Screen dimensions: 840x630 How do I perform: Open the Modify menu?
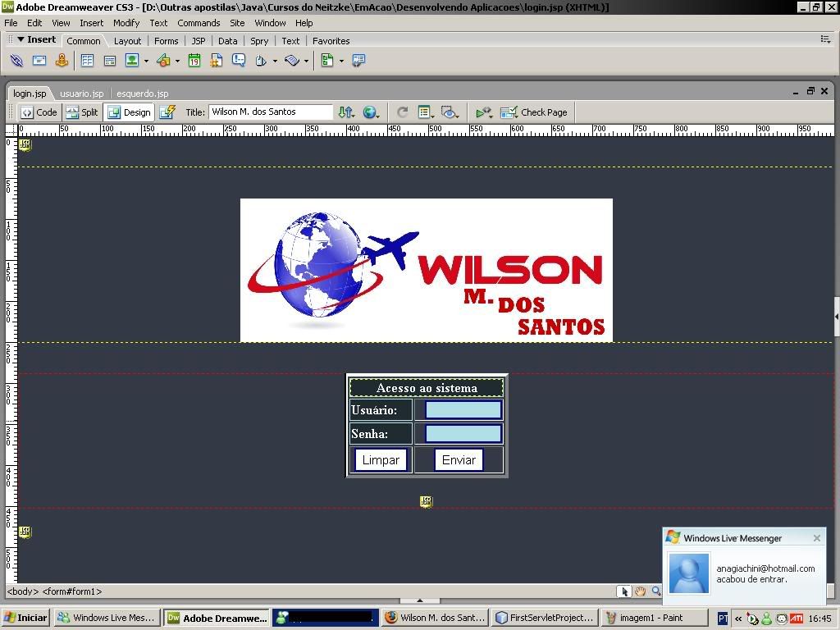point(126,23)
